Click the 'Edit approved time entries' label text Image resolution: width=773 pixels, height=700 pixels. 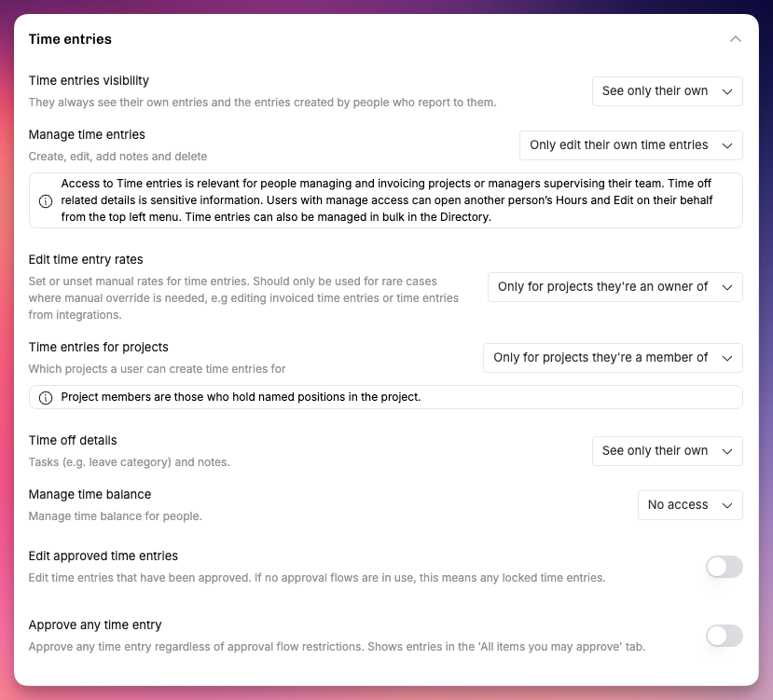[x=103, y=556]
